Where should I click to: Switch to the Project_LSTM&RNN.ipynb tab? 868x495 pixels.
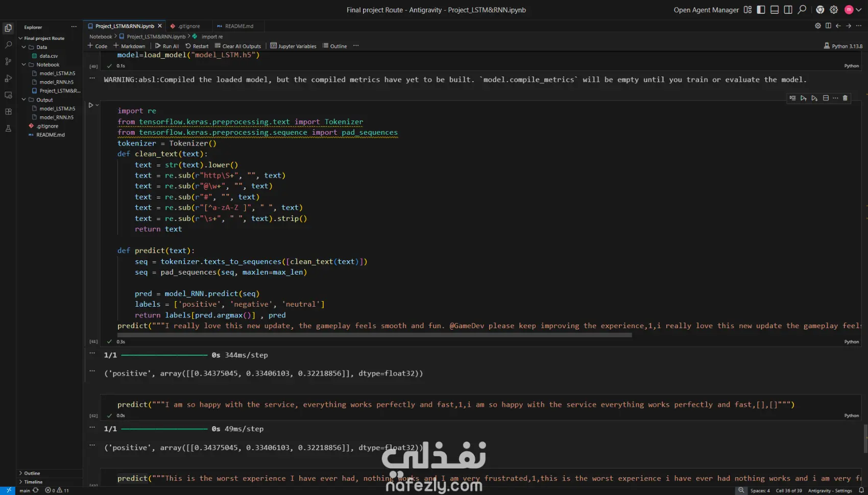[x=125, y=26]
